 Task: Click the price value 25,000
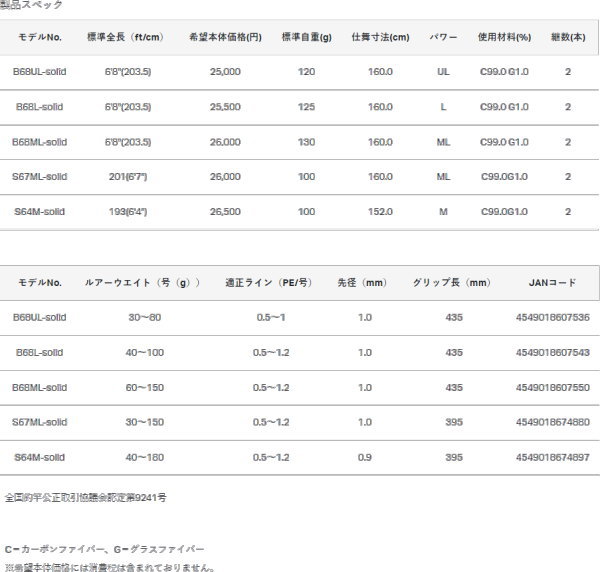225,72
